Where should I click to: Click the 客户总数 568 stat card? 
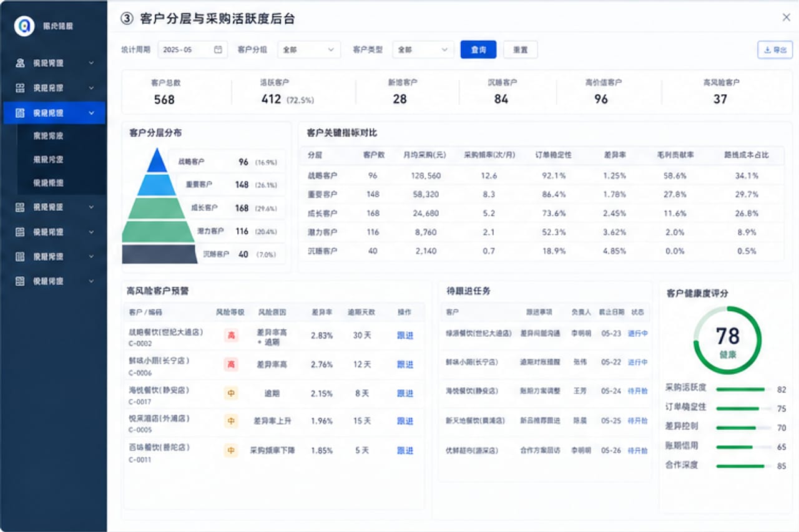coord(165,92)
